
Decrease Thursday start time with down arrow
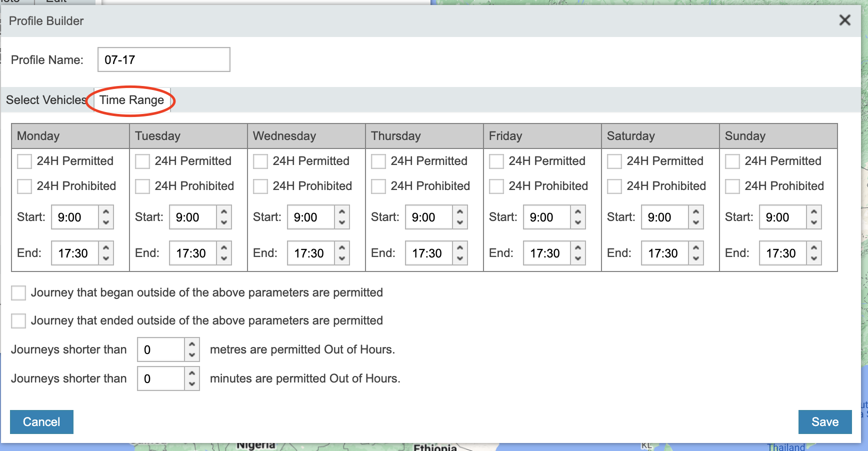(x=460, y=222)
